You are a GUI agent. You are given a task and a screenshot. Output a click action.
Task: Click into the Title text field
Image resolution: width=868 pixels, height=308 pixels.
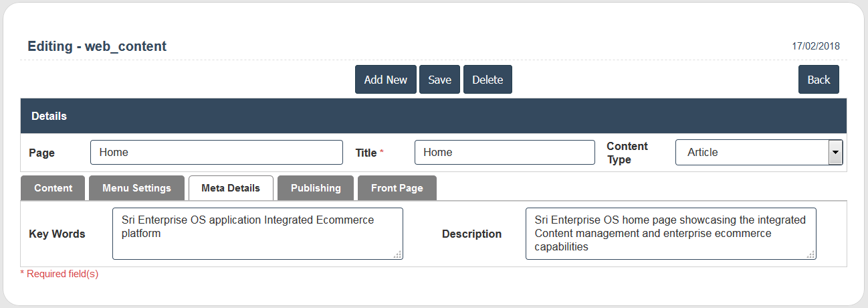pos(504,153)
